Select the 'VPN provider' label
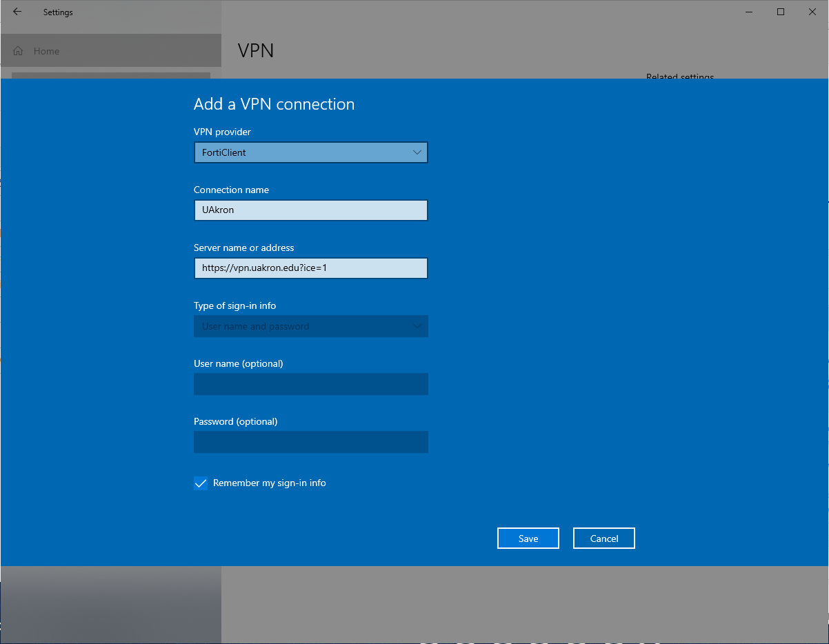 [x=222, y=132]
